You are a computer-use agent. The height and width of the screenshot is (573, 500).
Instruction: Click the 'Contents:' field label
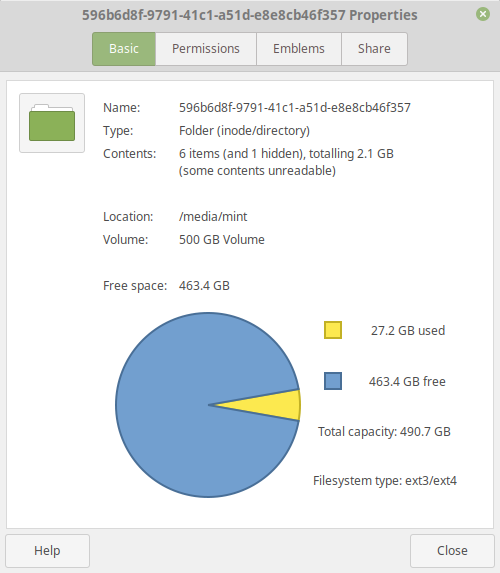coord(129,154)
